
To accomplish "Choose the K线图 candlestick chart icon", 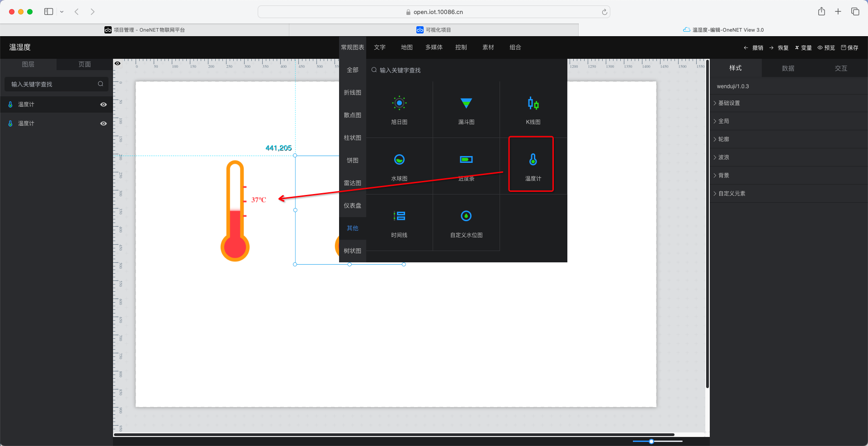I will pyautogui.click(x=533, y=104).
